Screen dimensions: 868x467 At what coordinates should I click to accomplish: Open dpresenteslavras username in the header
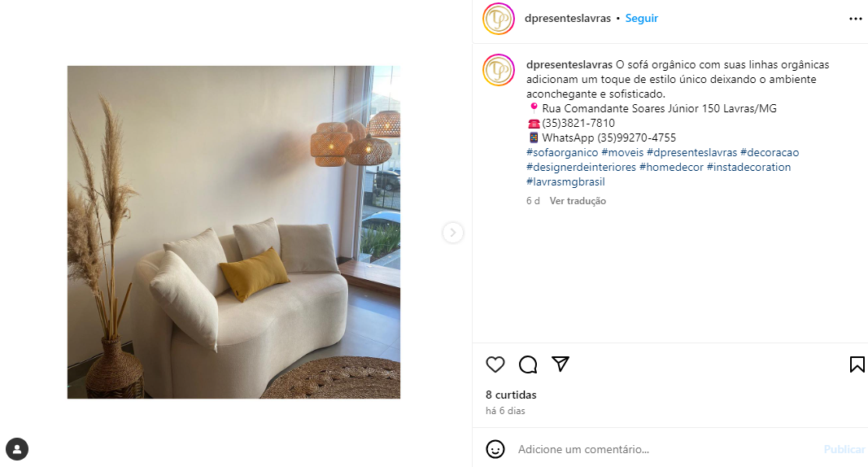point(567,18)
